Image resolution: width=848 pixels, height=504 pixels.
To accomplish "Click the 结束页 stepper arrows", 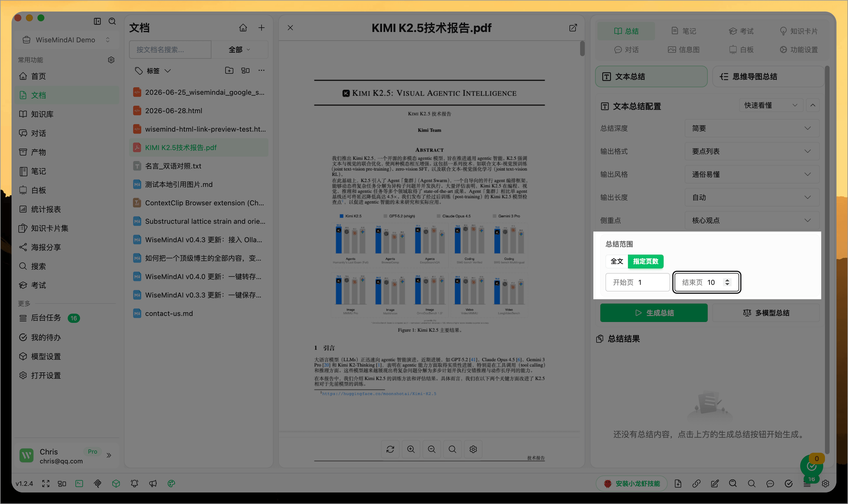I will (727, 282).
